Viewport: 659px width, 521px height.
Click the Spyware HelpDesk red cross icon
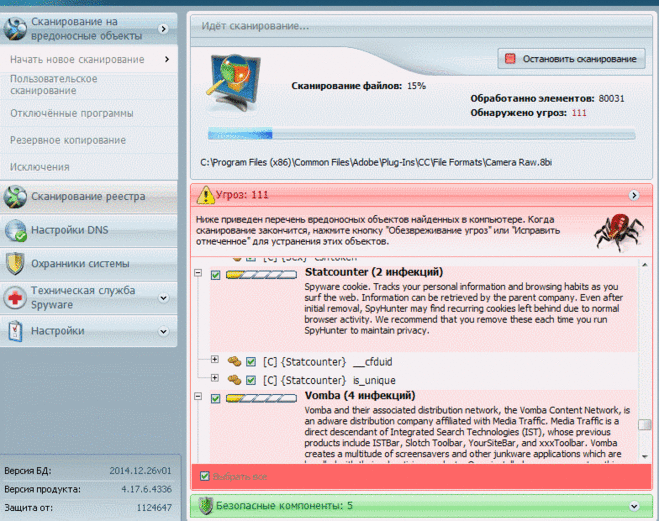pos(15,297)
